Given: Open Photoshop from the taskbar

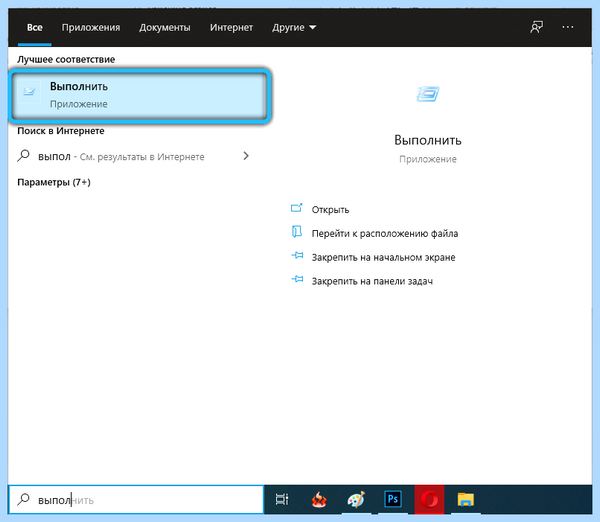Looking at the screenshot, I should (x=393, y=499).
